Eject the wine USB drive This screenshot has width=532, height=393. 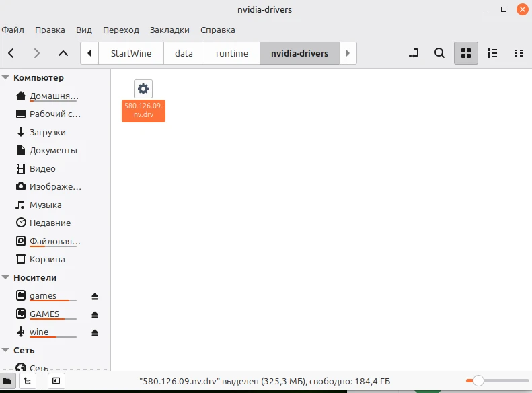tap(95, 332)
